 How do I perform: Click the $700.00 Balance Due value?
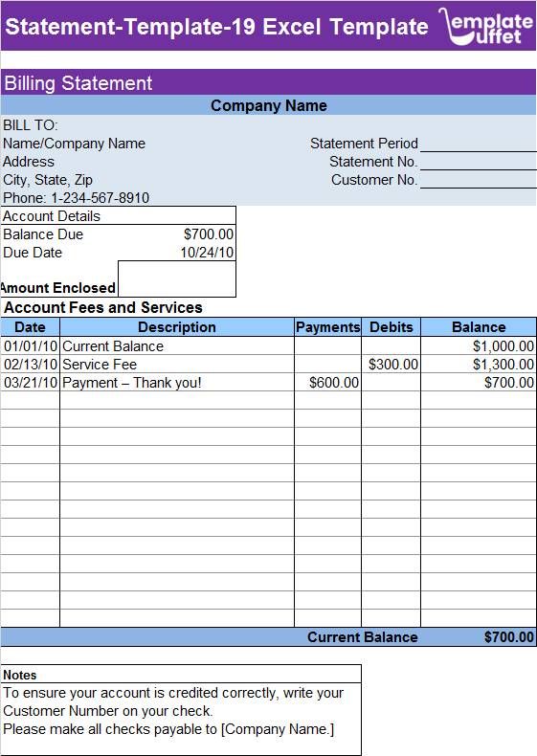pyautogui.click(x=209, y=234)
